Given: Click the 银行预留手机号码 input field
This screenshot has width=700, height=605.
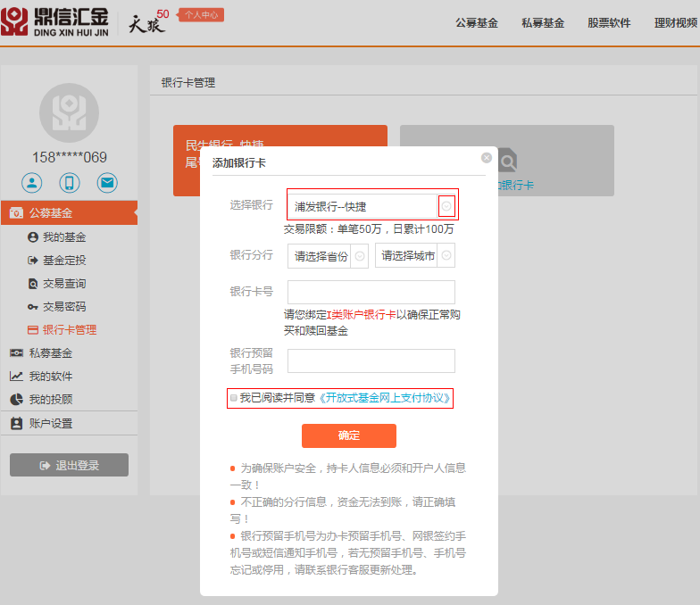Looking at the screenshot, I should tap(371, 361).
